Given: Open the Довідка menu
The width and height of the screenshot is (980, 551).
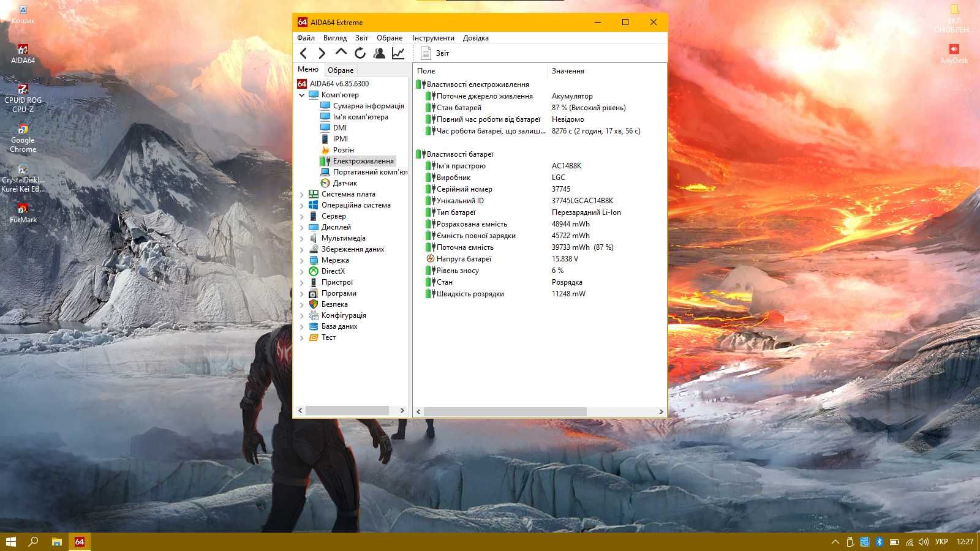Looking at the screenshot, I should tap(476, 38).
